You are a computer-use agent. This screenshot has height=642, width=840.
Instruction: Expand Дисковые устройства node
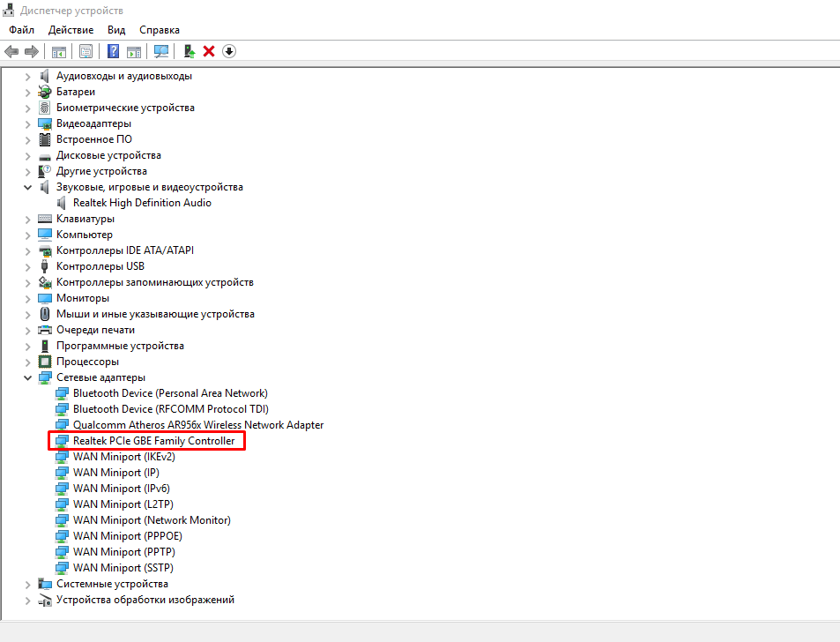pyautogui.click(x=28, y=156)
